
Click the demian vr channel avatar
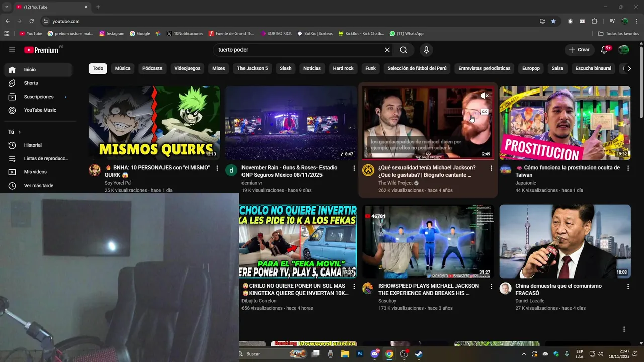pyautogui.click(x=231, y=170)
